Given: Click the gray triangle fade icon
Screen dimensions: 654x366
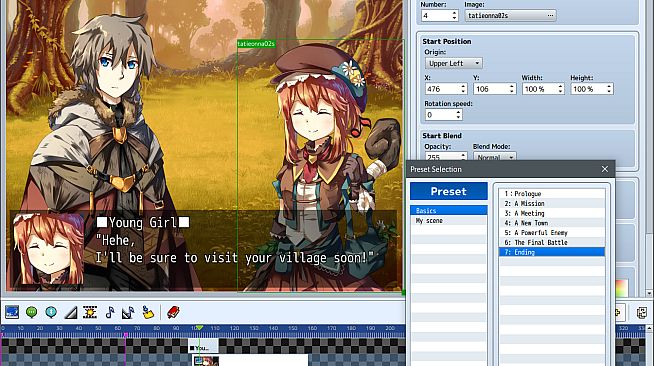Looking at the screenshot, I should pyautogui.click(x=71, y=312).
